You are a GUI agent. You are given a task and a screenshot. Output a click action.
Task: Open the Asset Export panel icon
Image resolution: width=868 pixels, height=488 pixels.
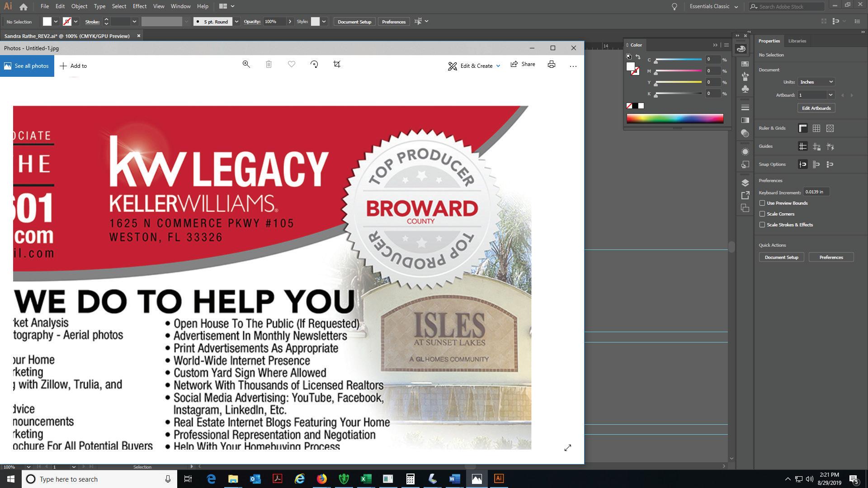point(745,195)
